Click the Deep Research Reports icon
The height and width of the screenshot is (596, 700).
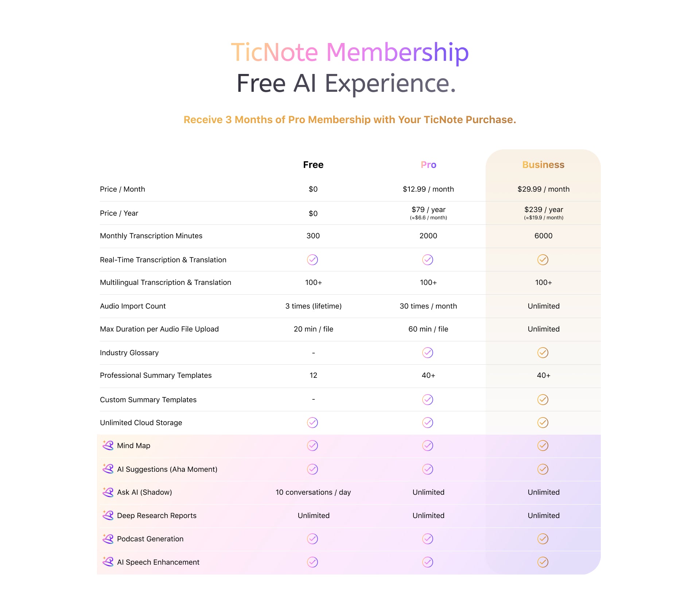point(108,515)
